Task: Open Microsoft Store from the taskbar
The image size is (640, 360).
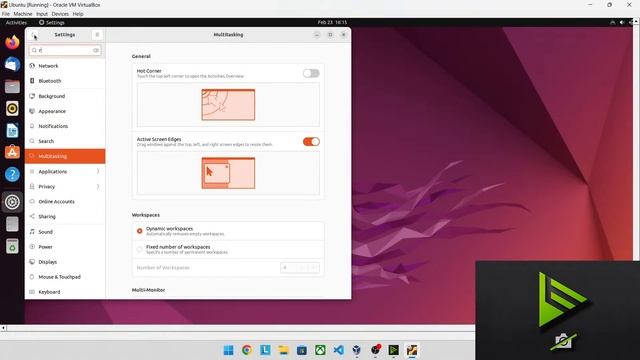Action: tap(302, 350)
